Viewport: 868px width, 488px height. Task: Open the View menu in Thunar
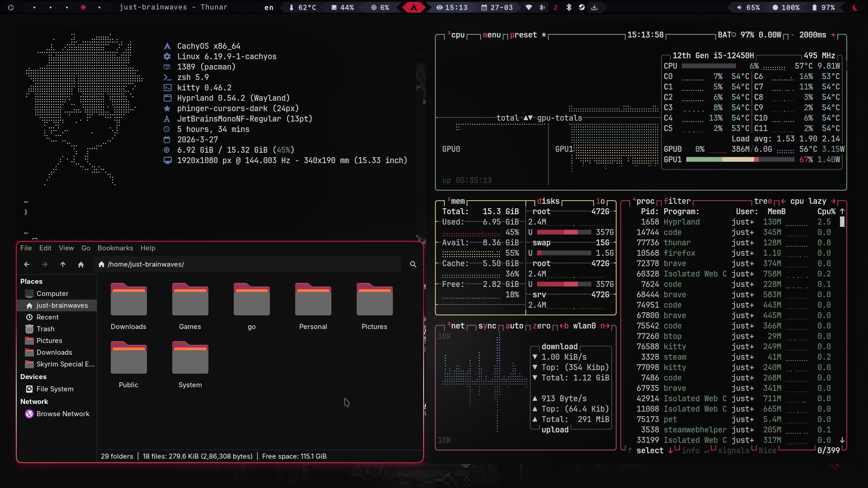click(66, 248)
